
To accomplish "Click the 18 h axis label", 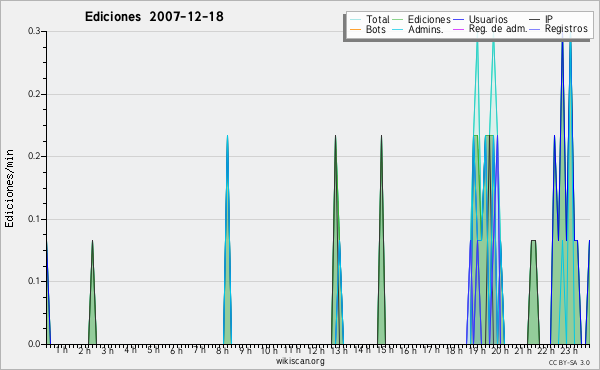I will (x=454, y=350).
